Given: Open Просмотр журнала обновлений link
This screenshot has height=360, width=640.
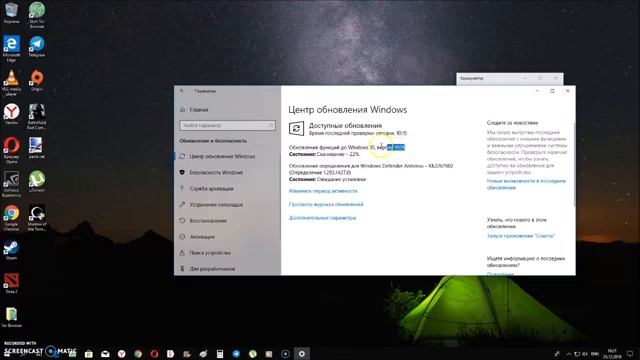Looking at the screenshot, I should (x=326, y=204).
